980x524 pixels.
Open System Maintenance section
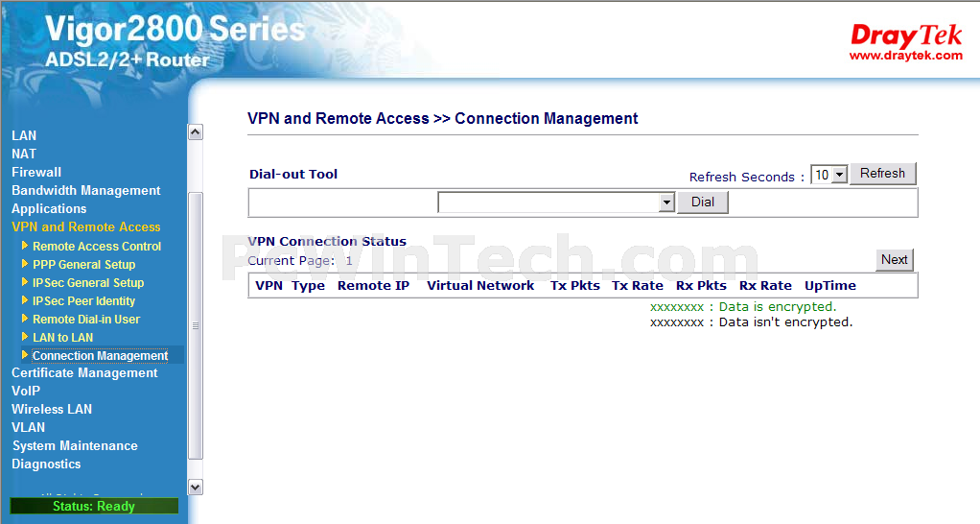coord(75,446)
